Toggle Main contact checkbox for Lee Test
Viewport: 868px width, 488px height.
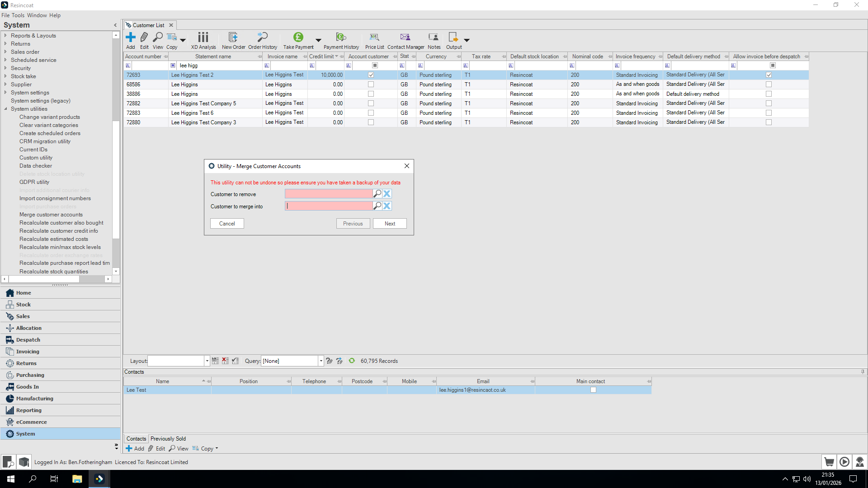(x=593, y=390)
